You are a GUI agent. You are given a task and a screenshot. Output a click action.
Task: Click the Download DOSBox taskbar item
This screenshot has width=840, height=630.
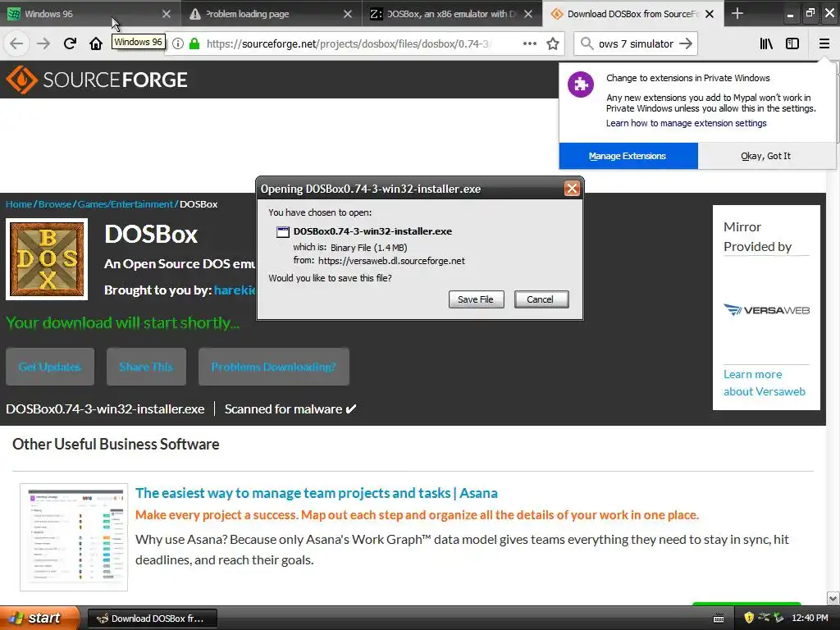pyautogui.click(x=152, y=619)
